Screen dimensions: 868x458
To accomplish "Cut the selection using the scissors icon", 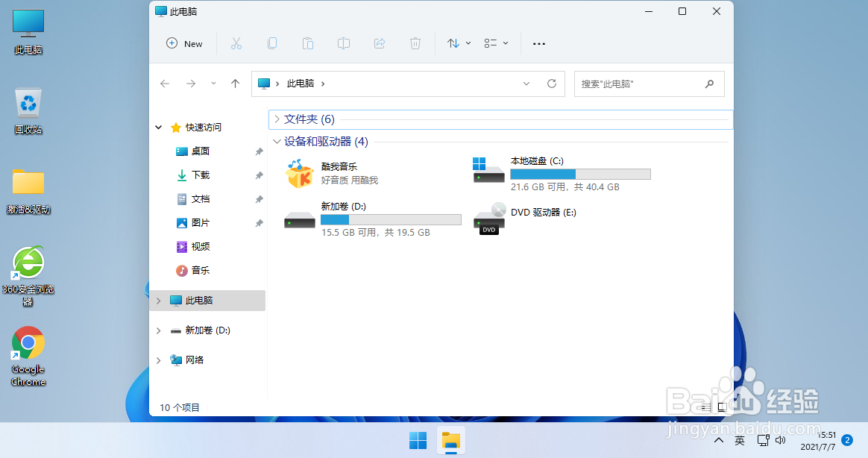I will [x=236, y=43].
